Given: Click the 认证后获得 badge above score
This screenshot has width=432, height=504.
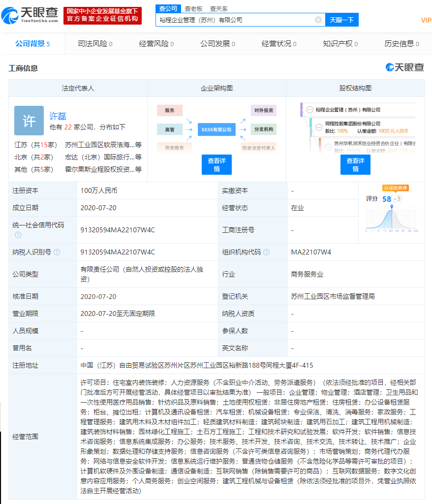Looking at the screenshot, I should pyautogui.click(x=395, y=188).
